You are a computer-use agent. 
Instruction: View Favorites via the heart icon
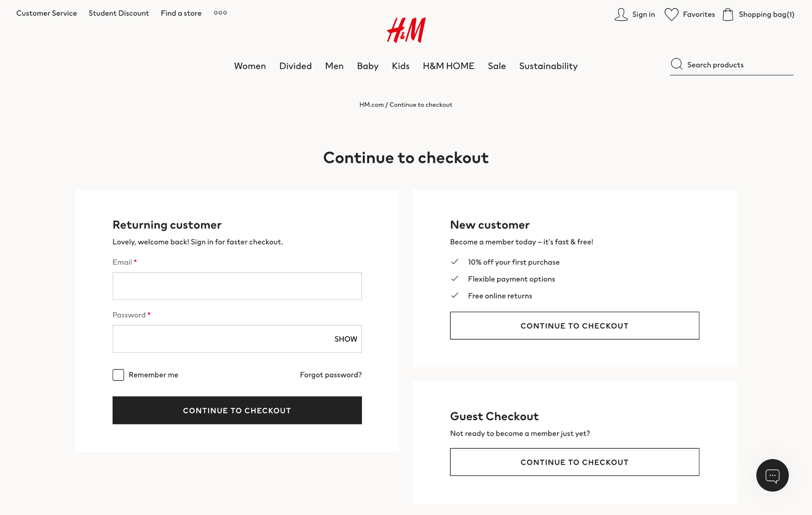671,14
